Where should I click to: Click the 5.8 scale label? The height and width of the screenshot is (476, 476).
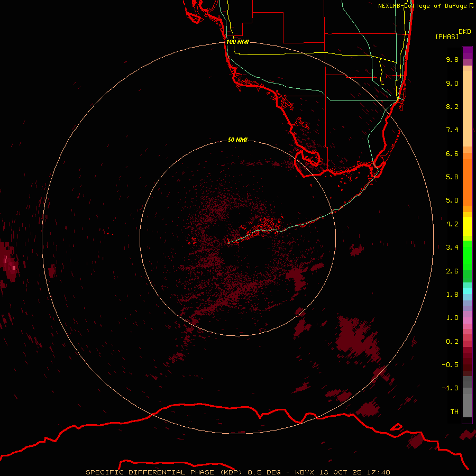coord(452,177)
